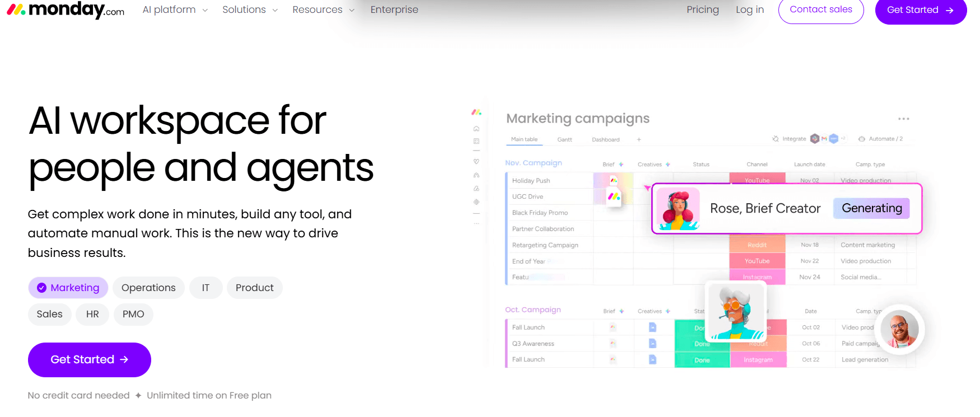This screenshot has width=980, height=417.
Task: Click the grey-haired agent avatar with orange glasses
Action: [x=736, y=311]
